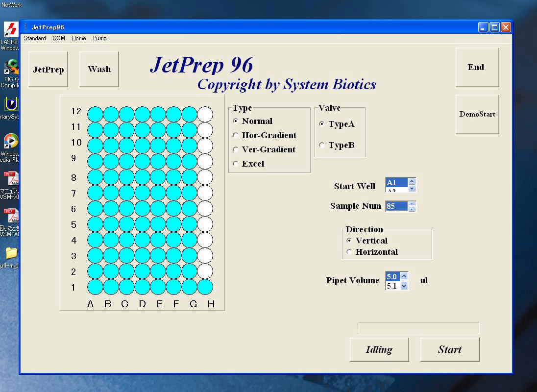Select A1 in Start Well list

396,182
